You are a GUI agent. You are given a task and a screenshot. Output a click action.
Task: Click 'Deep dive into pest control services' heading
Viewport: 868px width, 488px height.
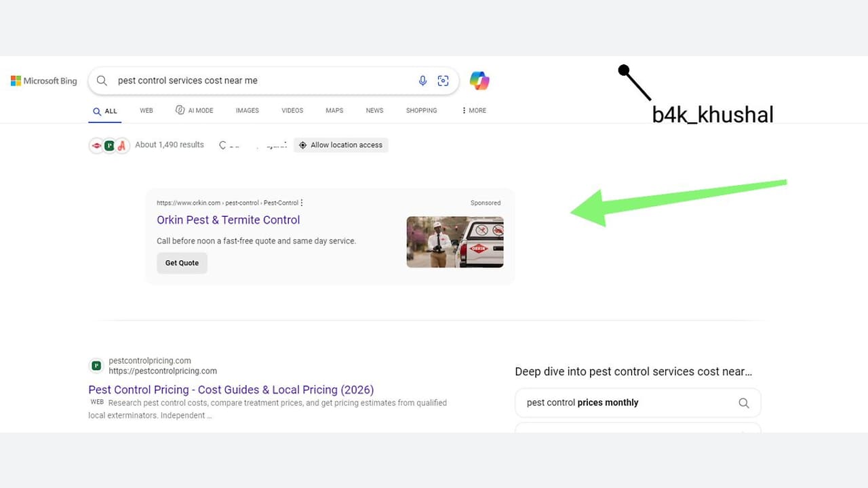tap(633, 371)
